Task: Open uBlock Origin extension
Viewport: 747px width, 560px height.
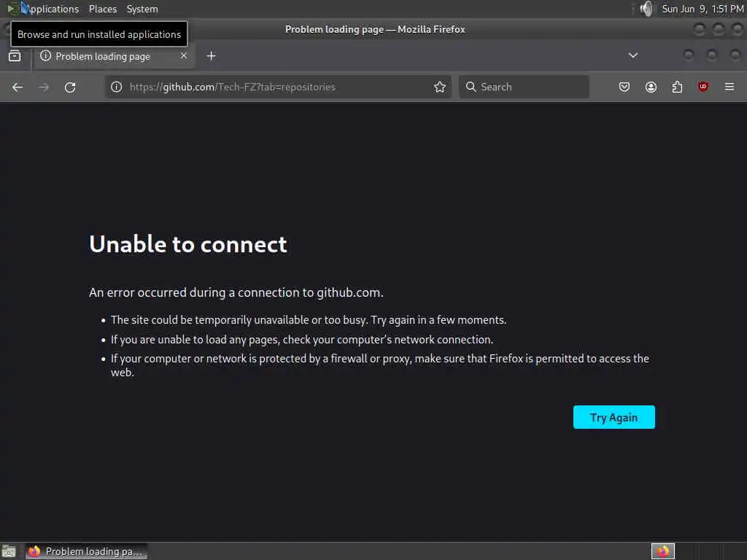Action: (x=703, y=87)
